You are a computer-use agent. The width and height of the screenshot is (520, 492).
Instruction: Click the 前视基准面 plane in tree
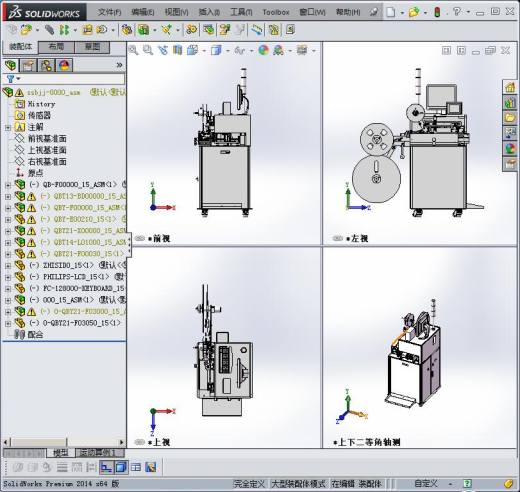(x=47, y=138)
